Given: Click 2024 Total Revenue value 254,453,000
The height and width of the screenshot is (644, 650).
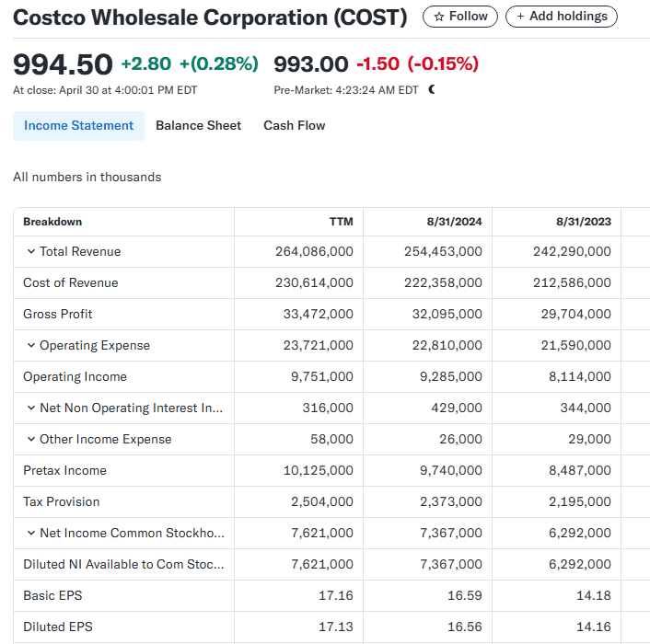Looking at the screenshot, I should 443,251.
